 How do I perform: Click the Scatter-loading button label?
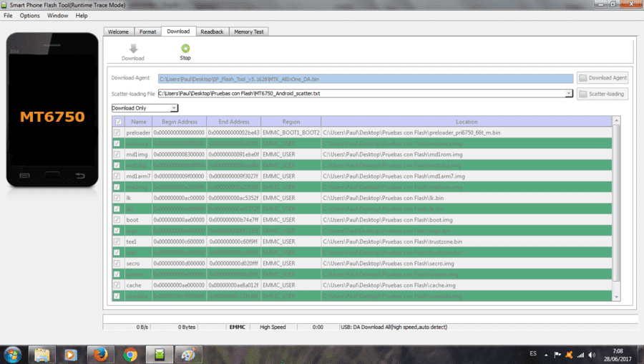pyautogui.click(x=606, y=94)
